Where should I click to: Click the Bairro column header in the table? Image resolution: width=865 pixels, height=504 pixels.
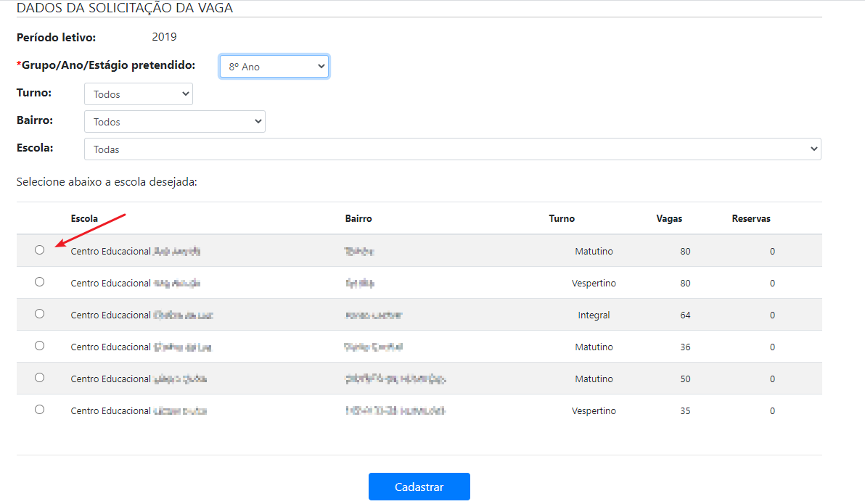(x=358, y=218)
